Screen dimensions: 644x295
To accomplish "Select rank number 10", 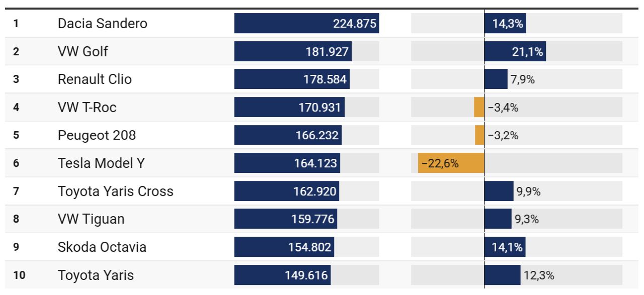I will click(x=19, y=275).
